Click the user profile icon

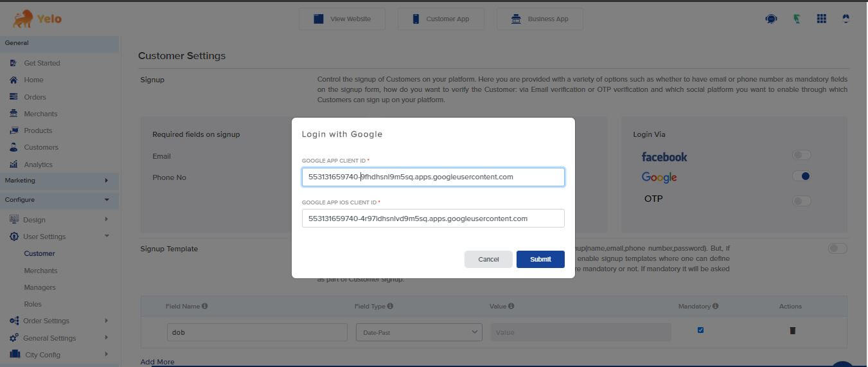tap(846, 19)
